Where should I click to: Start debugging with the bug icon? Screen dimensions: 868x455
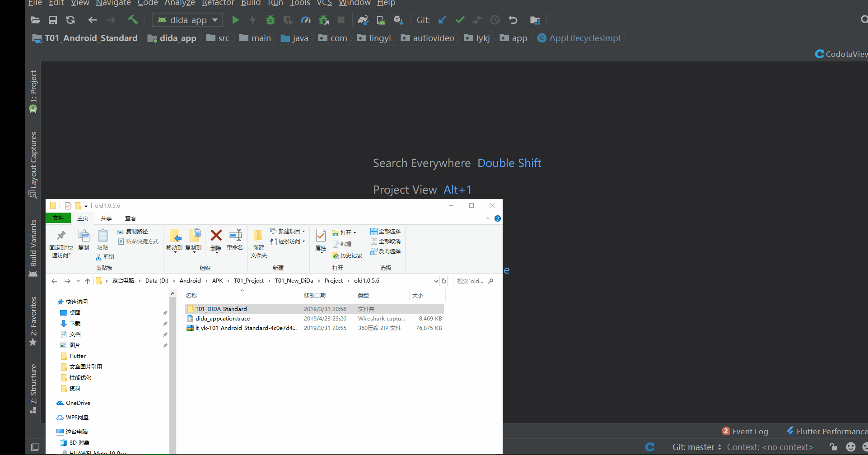[x=271, y=20]
